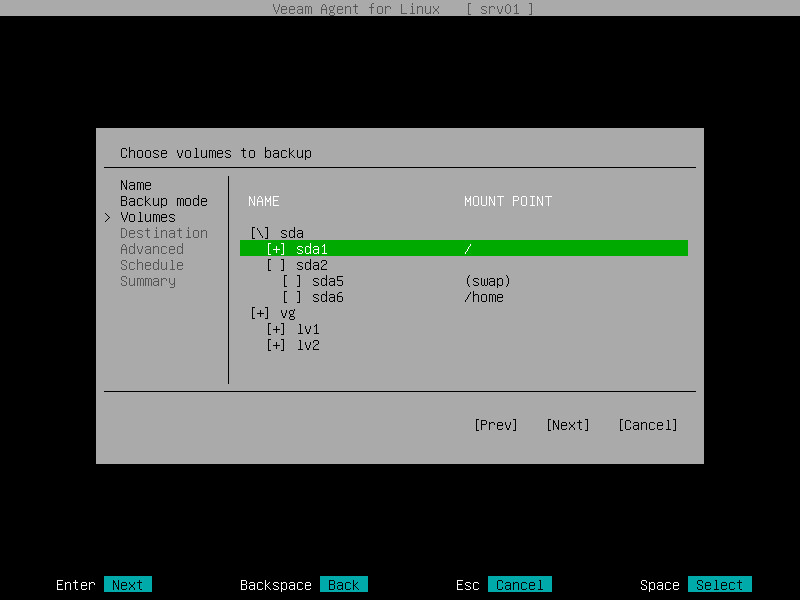Select the Schedule wizard step
Image resolution: width=800 pixels, height=600 pixels.
click(152, 265)
